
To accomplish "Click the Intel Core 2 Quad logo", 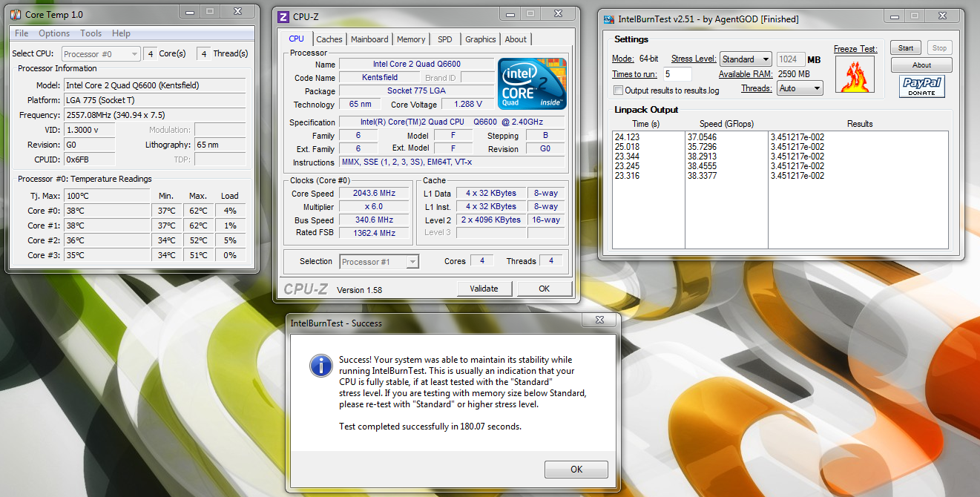I will pyautogui.click(x=532, y=84).
